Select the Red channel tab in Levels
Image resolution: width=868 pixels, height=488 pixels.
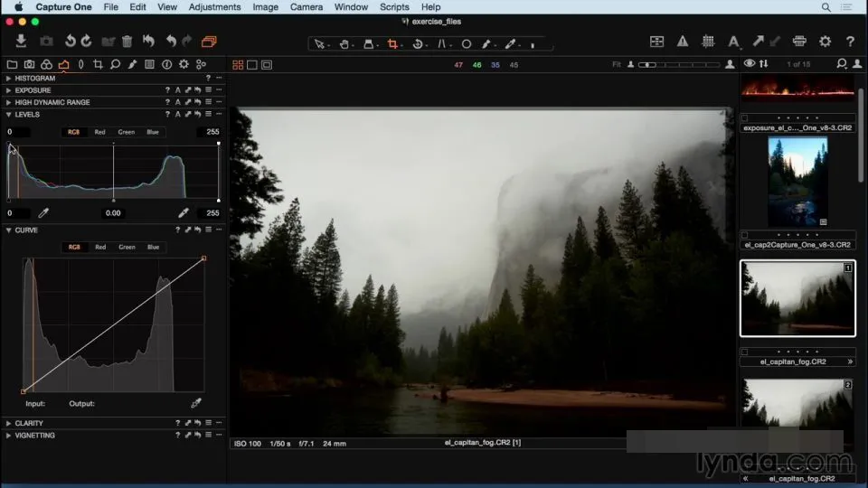pos(99,132)
